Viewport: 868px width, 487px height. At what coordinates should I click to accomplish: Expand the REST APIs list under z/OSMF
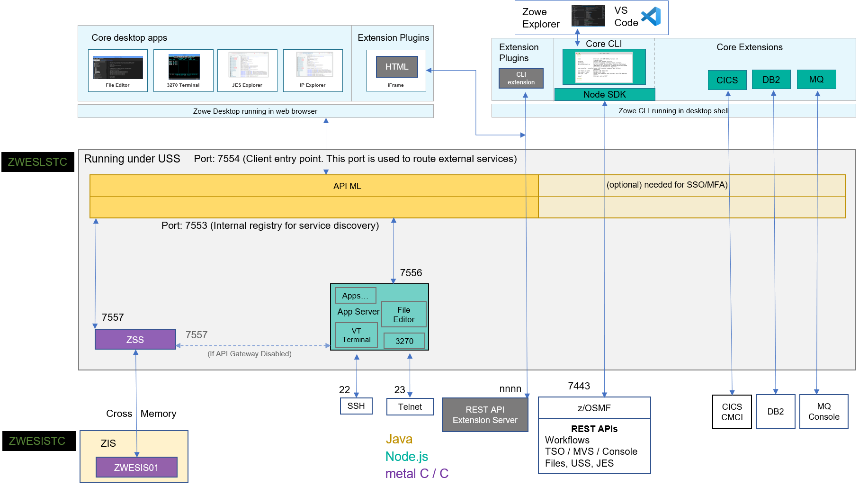coord(594,446)
